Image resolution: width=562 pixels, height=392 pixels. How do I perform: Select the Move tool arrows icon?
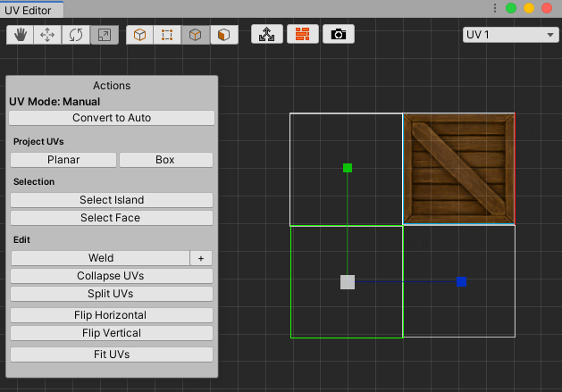coord(48,35)
